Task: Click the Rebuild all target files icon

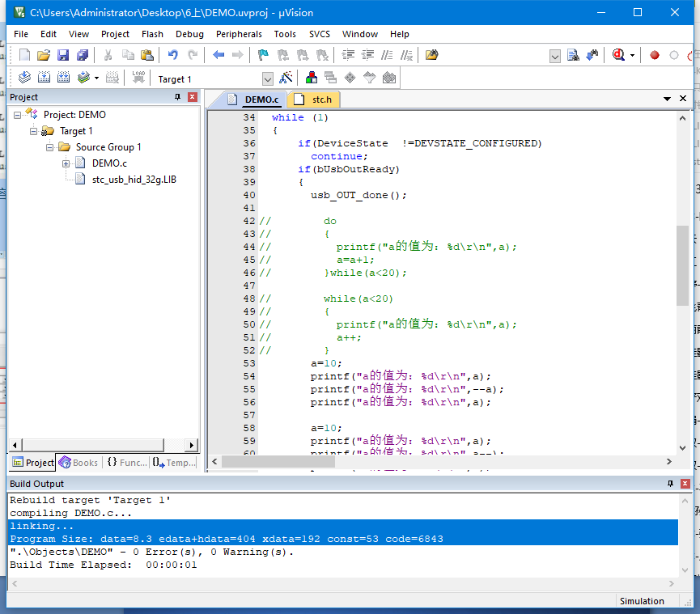Action: tap(63, 78)
